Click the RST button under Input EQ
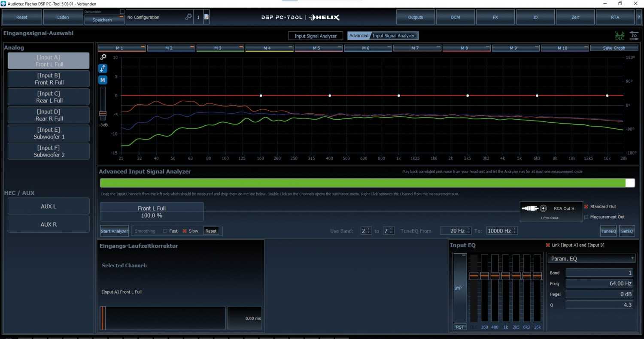This screenshot has width=644, height=339. tap(460, 327)
